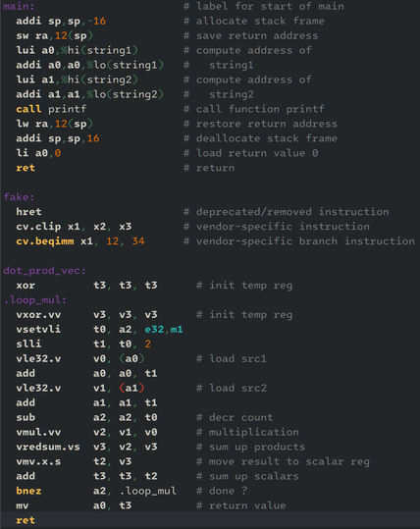The width and height of the screenshot is (420, 529).
Task: Click the 'main:' label
Action: tap(19, 7)
